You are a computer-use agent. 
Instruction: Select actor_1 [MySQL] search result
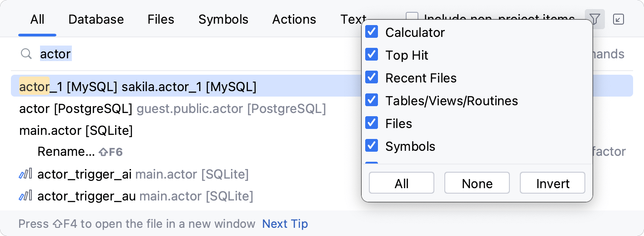(138, 86)
